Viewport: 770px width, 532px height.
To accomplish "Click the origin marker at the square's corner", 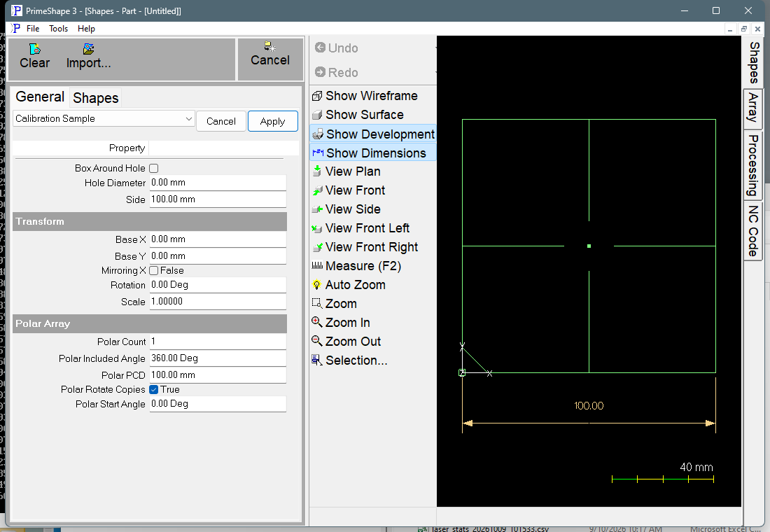I will point(462,373).
